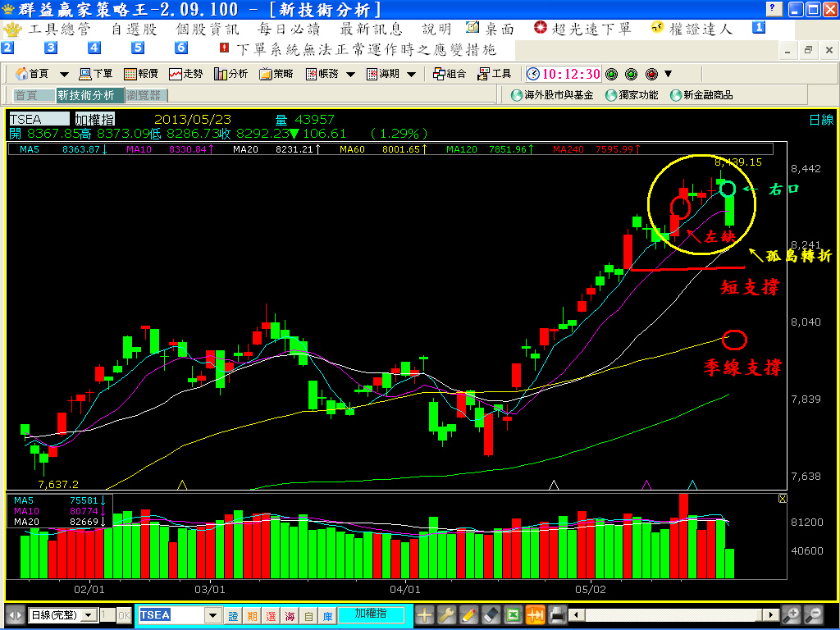Open the 新金融商品 link
Viewport: 840px width, 630px height.
[x=701, y=95]
